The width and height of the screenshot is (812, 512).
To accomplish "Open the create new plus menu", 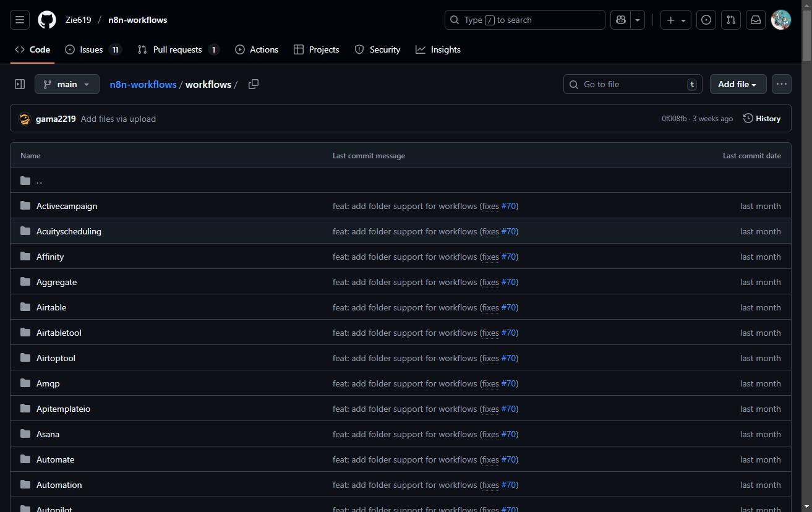I will 676,20.
